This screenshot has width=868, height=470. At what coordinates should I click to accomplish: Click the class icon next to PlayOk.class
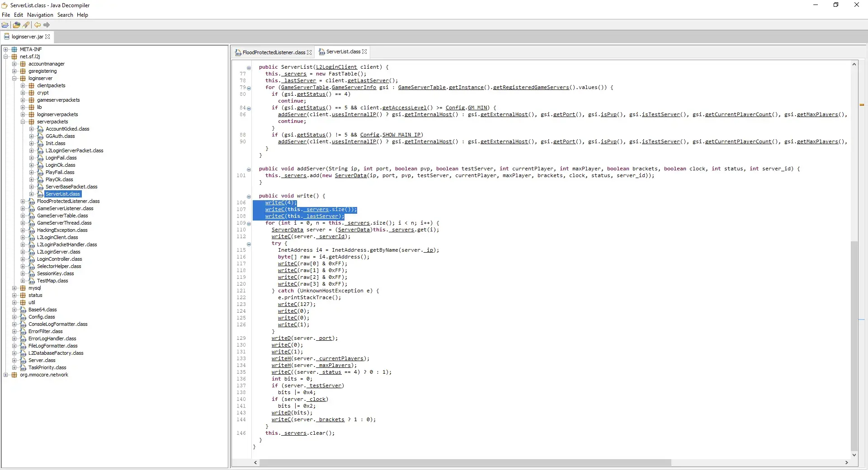[x=40, y=180]
